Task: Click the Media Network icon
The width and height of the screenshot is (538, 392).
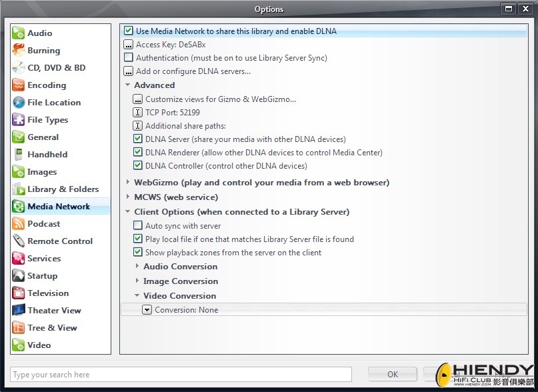Action: (19, 206)
